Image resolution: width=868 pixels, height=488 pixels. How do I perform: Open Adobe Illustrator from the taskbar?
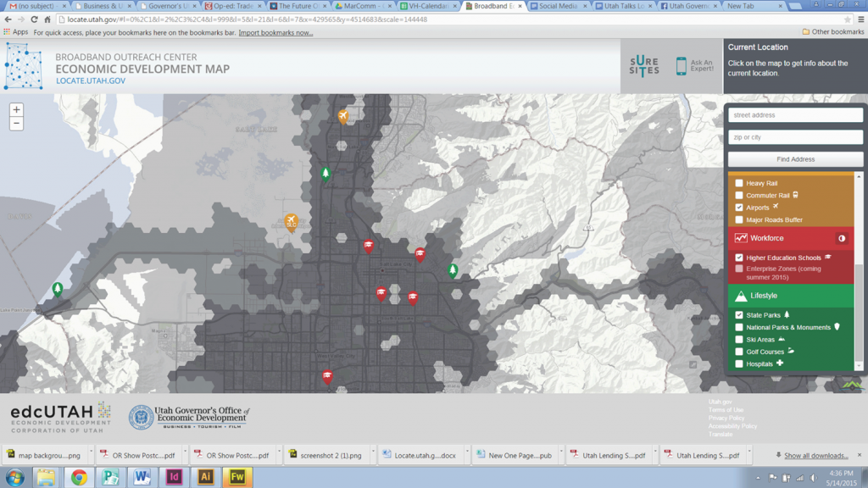(x=205, y=477)
